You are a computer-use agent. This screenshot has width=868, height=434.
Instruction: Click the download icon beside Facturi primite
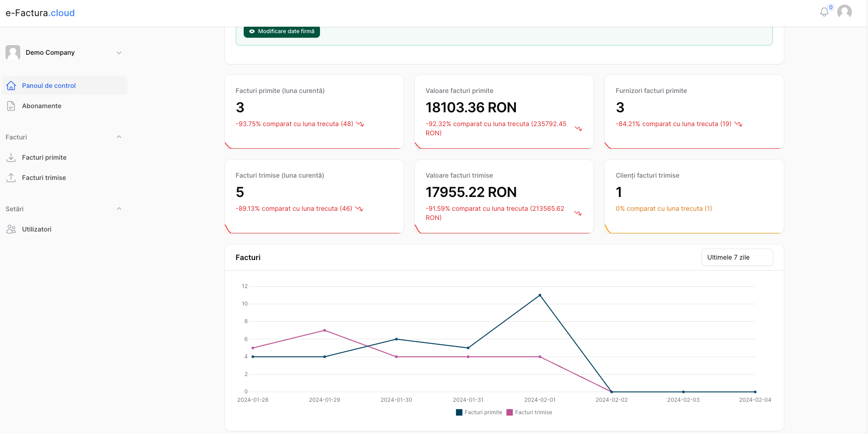(11, 157)
